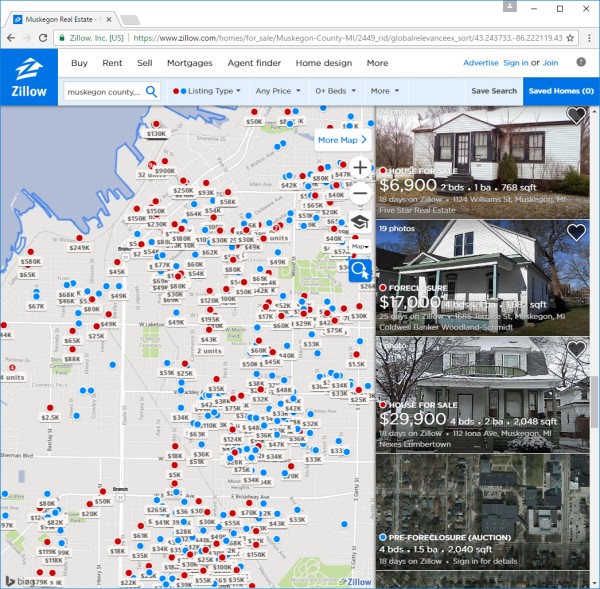600x589 pixels.
Task: Select the $1.5K map marker
Action: point(357,354)
